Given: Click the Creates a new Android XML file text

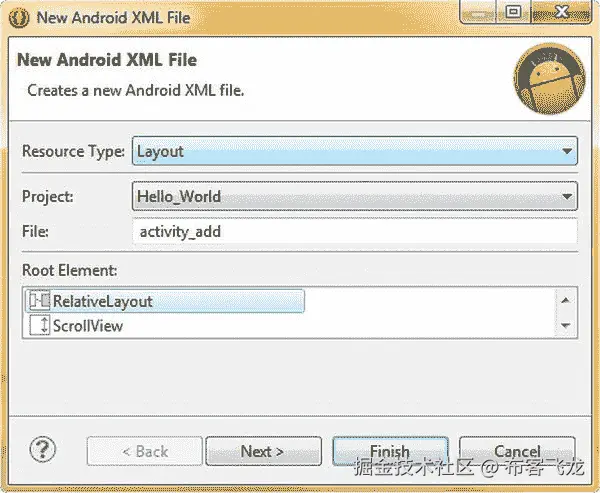Looking at the screenshot, I should tap(136, 90).
